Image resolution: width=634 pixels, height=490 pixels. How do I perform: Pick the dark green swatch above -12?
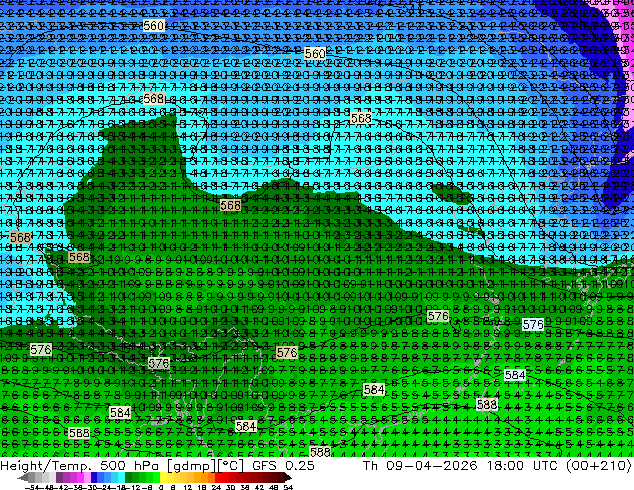tap(129, 477)
